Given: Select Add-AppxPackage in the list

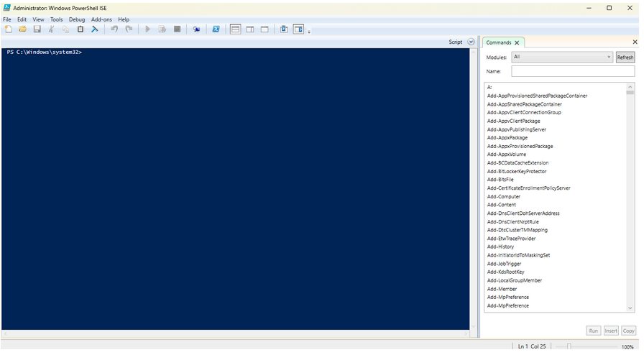Looking at the screenshot, I should (x=507, y=138).
